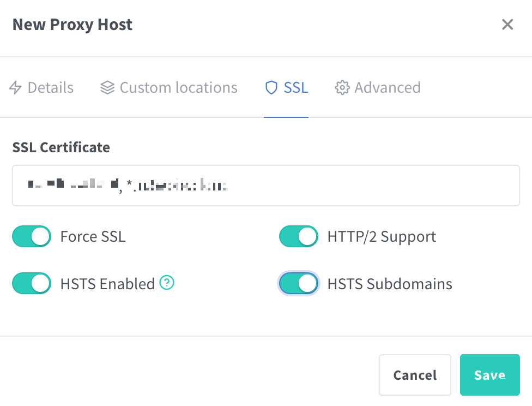Click the Force SSL label text
532x406 pixels.
[x=93, y=237]
